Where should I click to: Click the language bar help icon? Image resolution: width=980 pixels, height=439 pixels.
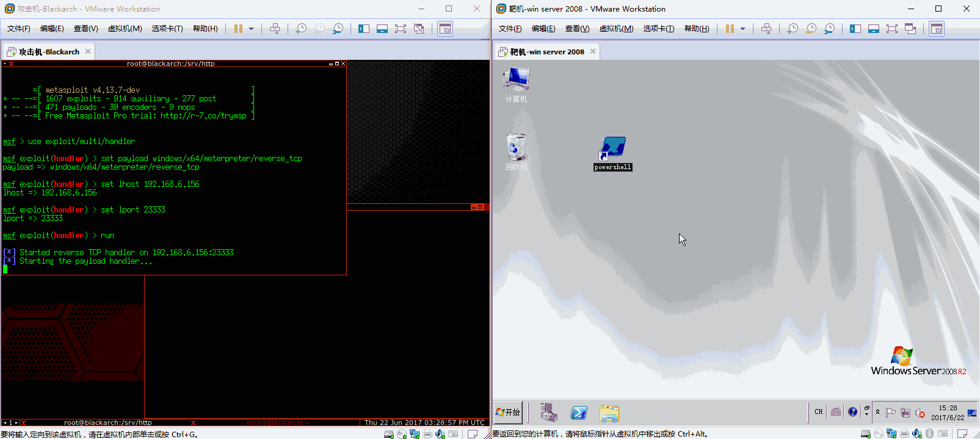click(x=852, y=412)
